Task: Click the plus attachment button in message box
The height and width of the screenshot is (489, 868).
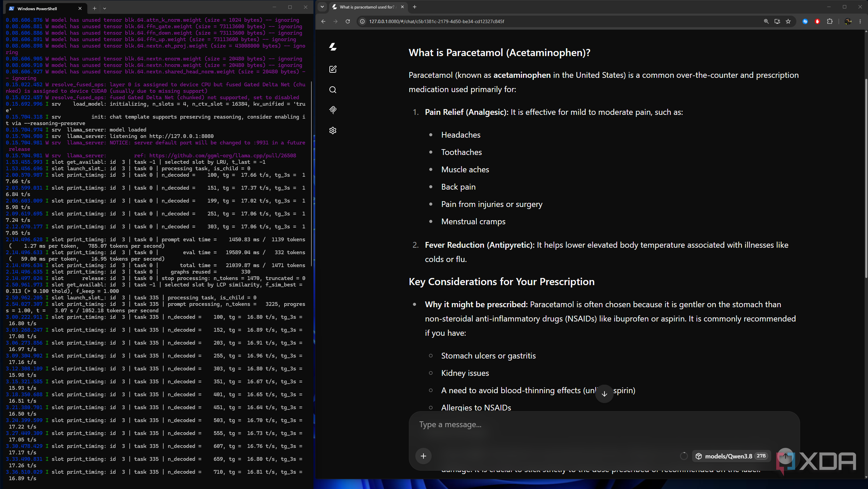Action: [423, 456]
